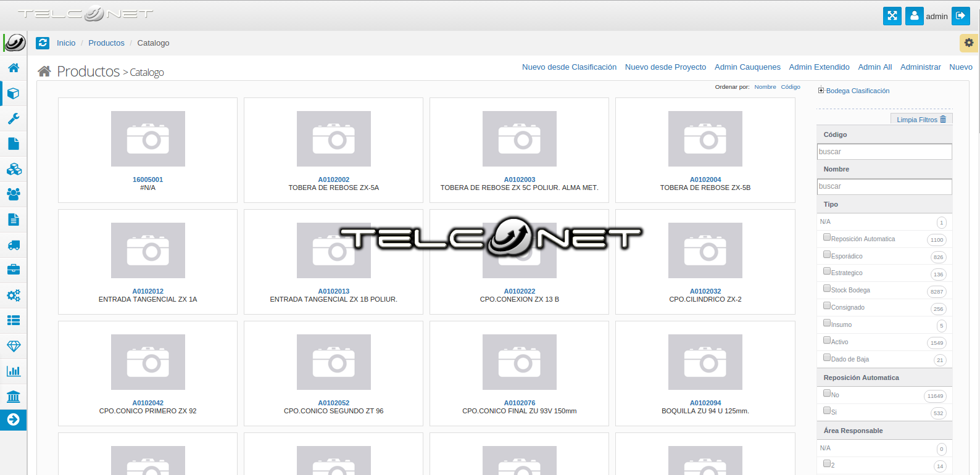The height and width of the screenshot is (475, 980).
Task: Open Nuevo desde Proyecto
Action: click(x=665, y=67)
